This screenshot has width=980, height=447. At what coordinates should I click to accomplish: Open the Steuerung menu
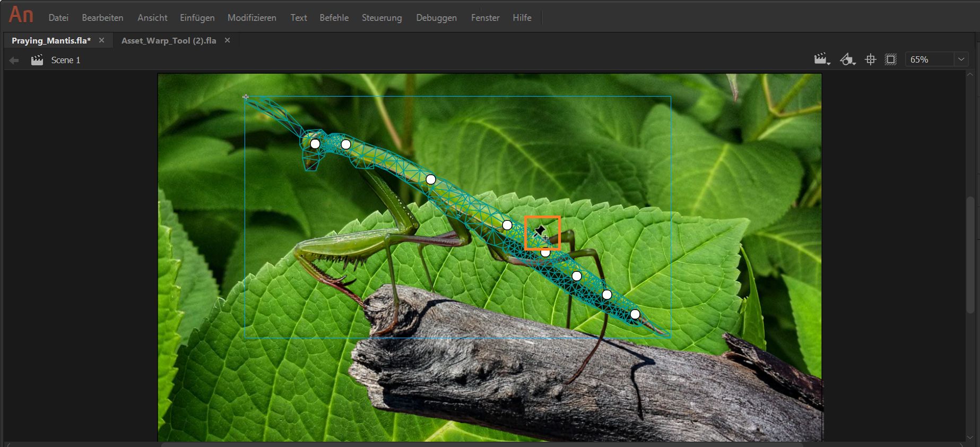pos(382,18)
